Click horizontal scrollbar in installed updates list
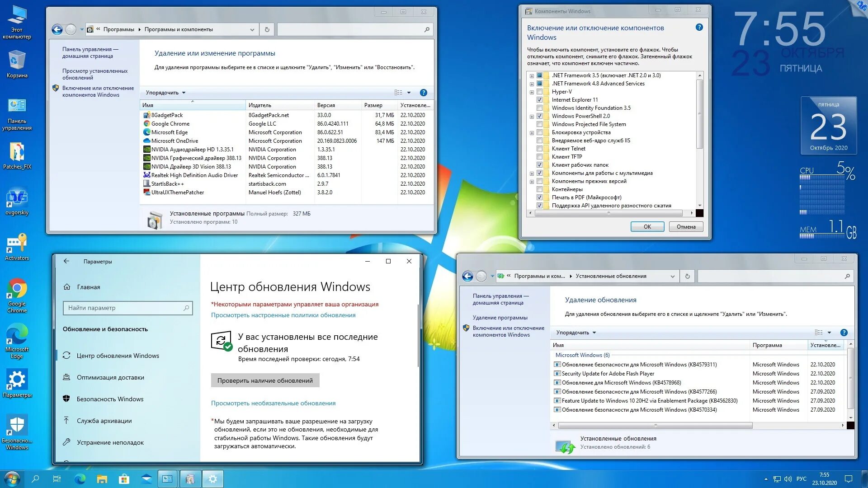 click(x=655, y=425)
